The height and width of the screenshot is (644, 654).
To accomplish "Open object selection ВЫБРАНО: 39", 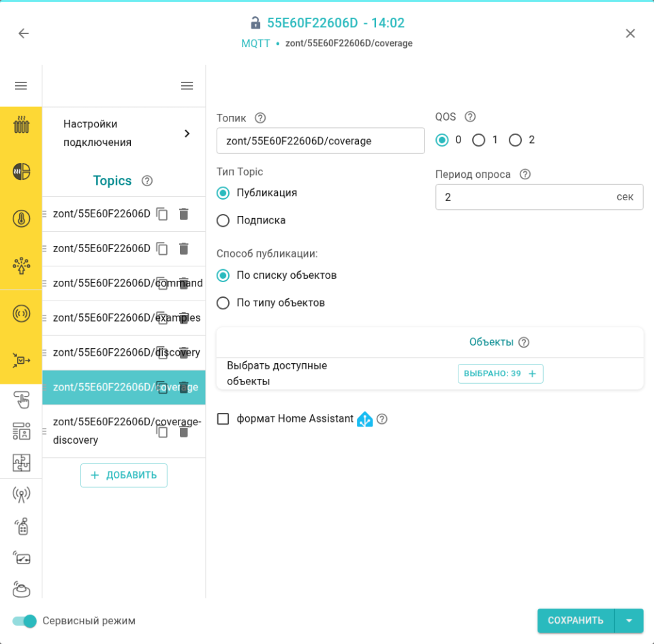I will point(501,373).
